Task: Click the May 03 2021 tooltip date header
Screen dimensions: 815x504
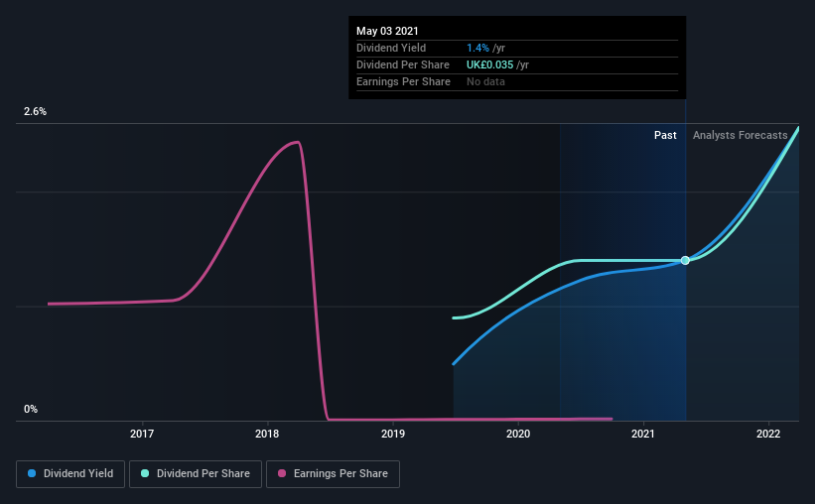Action: [387, 31]
